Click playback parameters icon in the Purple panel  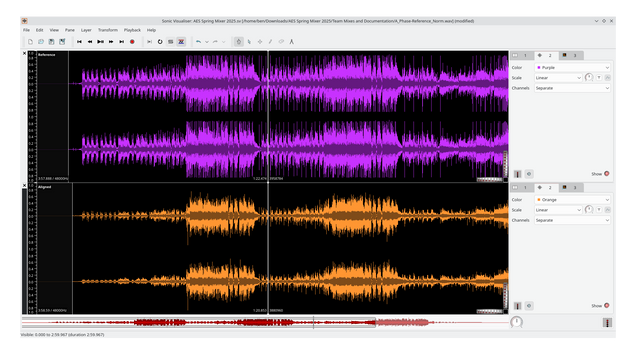[529, 174]
